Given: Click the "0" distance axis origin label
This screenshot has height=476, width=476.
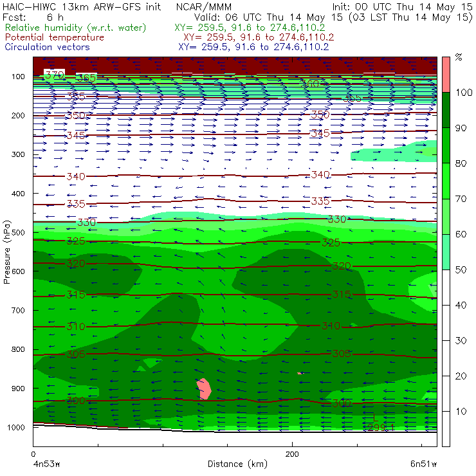Looking at the screenshot, I should coord(33,454).
